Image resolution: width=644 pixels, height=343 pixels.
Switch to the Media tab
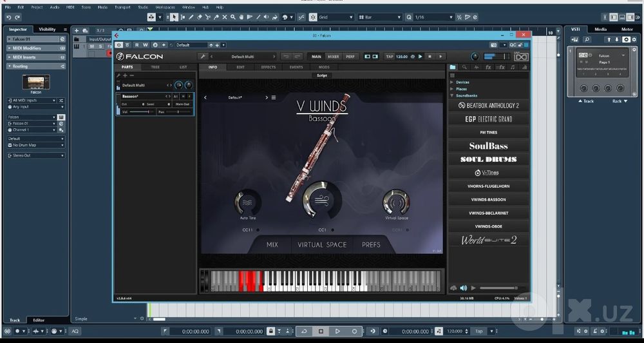click(x=600, y=29)
